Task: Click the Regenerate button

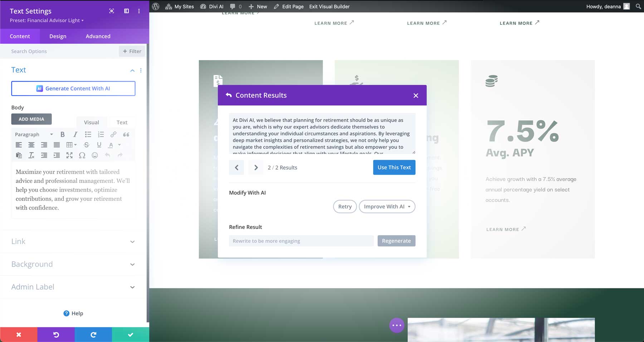Action: coord(396,241)
